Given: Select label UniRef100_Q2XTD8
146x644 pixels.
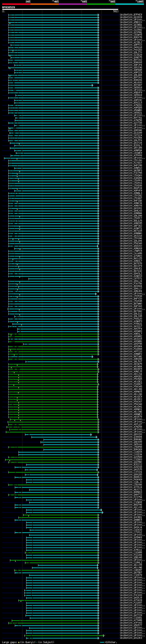Looking at the screenshot, I should [x=131, y=123].
